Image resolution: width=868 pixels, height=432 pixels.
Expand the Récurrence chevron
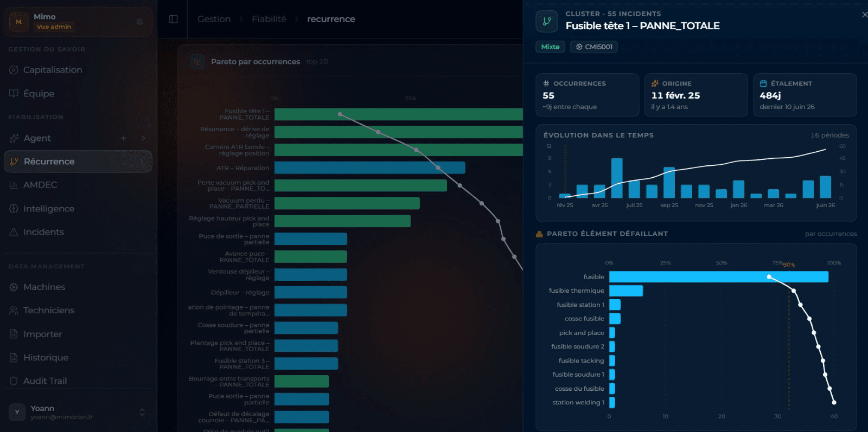point(142,162)
